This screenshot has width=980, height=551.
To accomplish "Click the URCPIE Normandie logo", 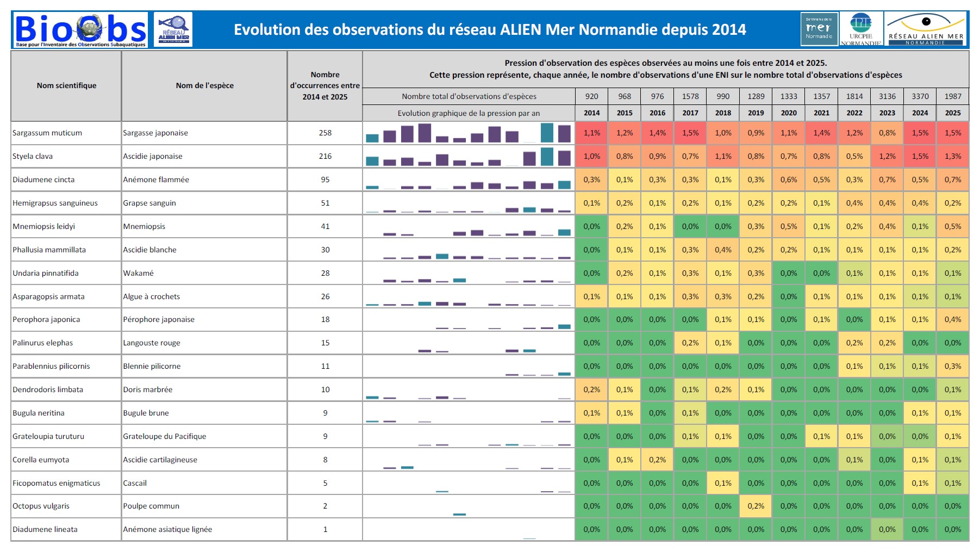I will point(860,29).
